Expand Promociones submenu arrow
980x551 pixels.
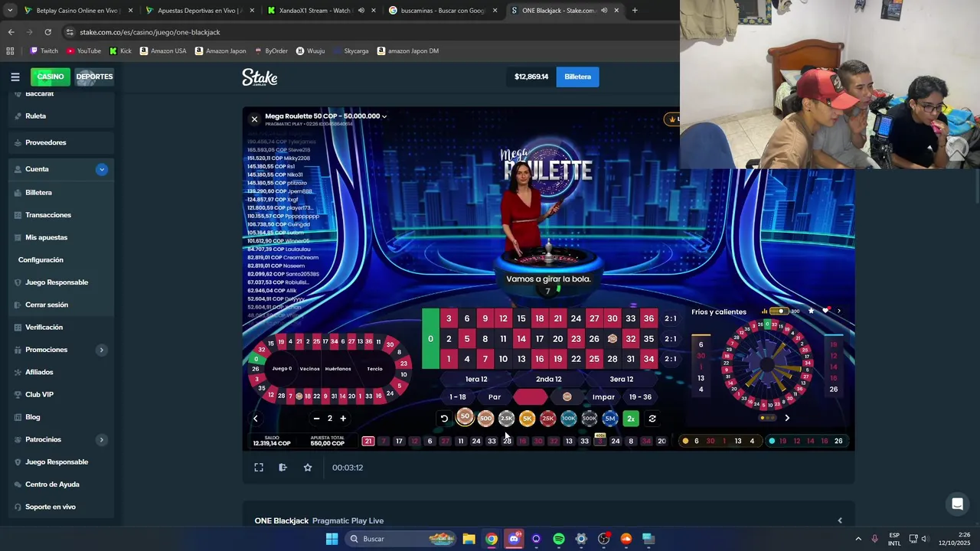click(x=102, y=350)
